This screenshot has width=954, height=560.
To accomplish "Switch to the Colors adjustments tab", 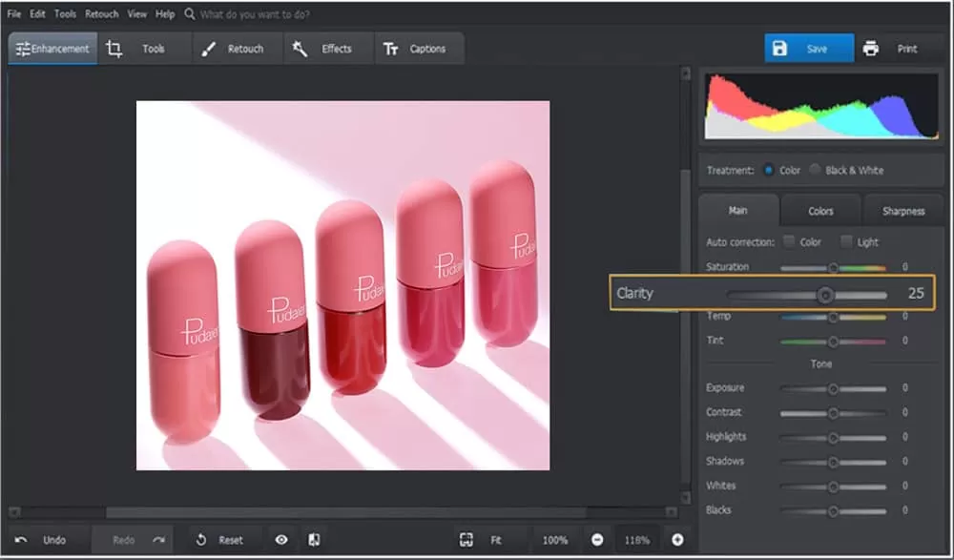I will tap(820, 211).
